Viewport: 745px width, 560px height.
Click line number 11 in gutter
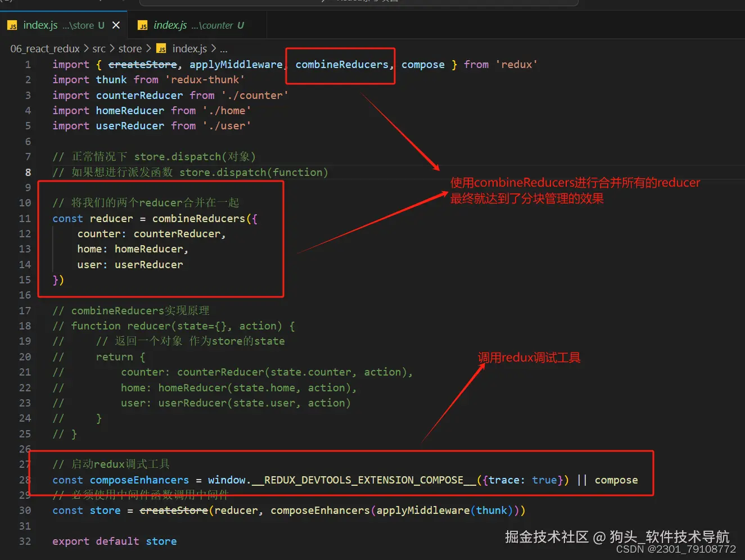(x=25, y=219)
